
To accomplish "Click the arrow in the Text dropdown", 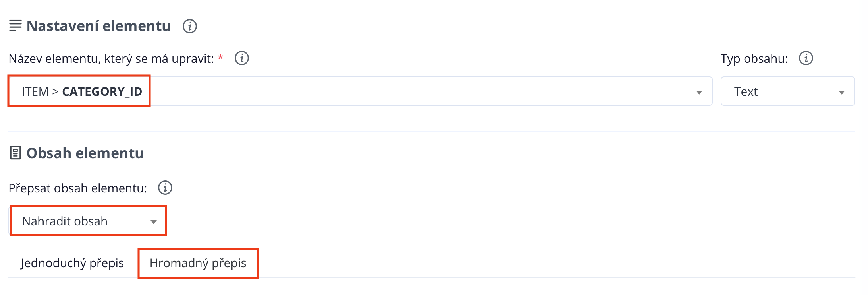I will [x=841, y=92].
